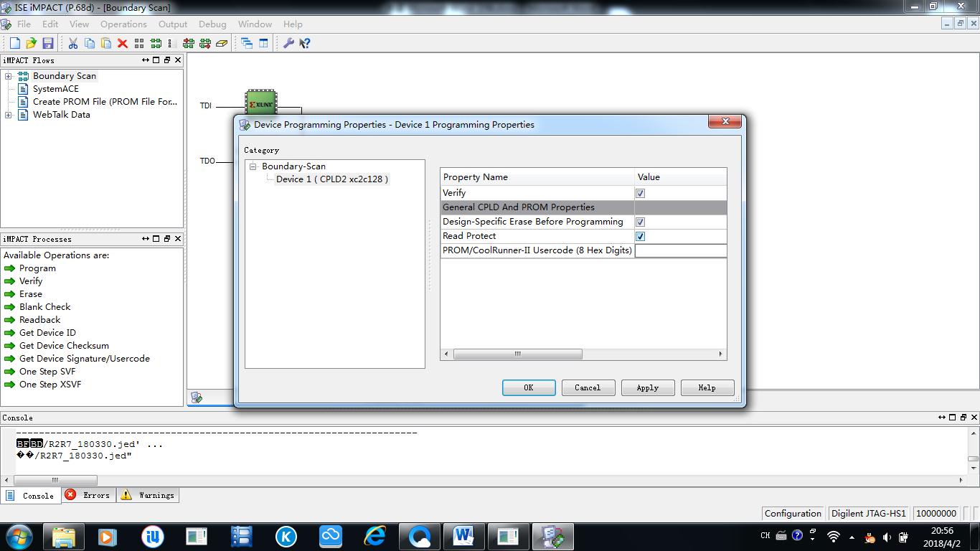
Task: Open preferences with the wrench icon
Action: coord(288,43)
